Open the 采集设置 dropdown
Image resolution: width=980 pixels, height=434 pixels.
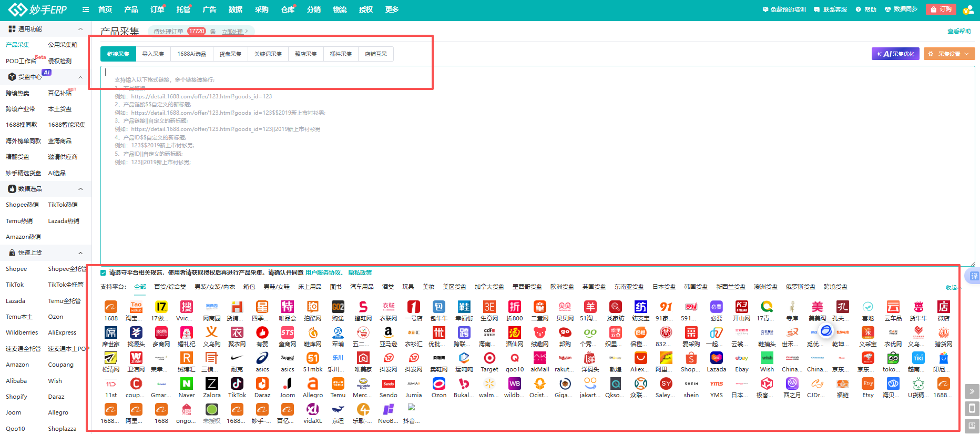(x=949, y=54)
